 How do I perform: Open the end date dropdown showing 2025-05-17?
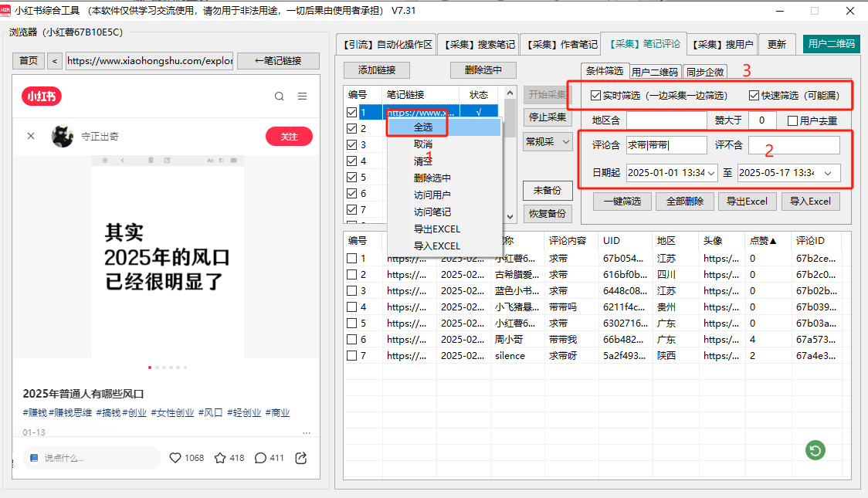click(x=828, y=173)
